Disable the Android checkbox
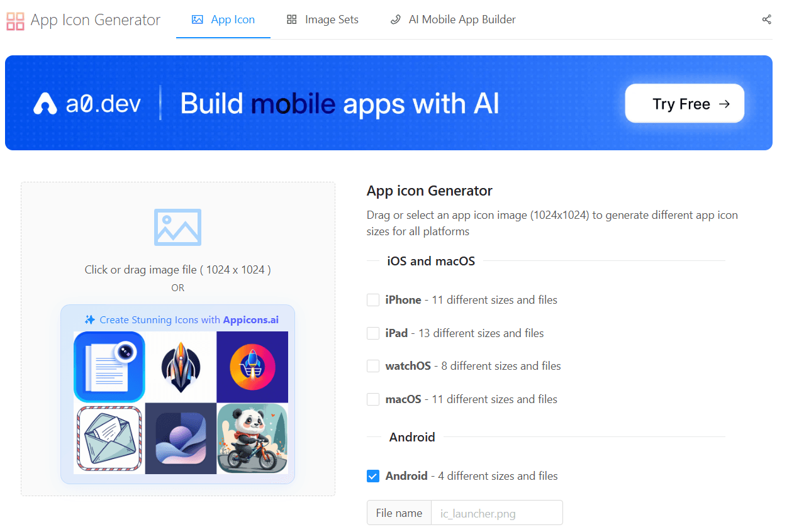This screenshot has width=799, height=532. [x=372, y=476]
